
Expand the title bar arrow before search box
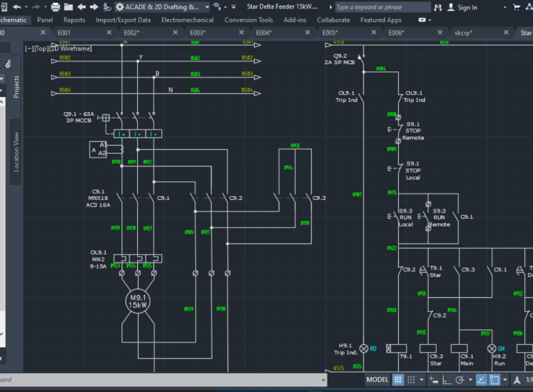pos(331,7)
